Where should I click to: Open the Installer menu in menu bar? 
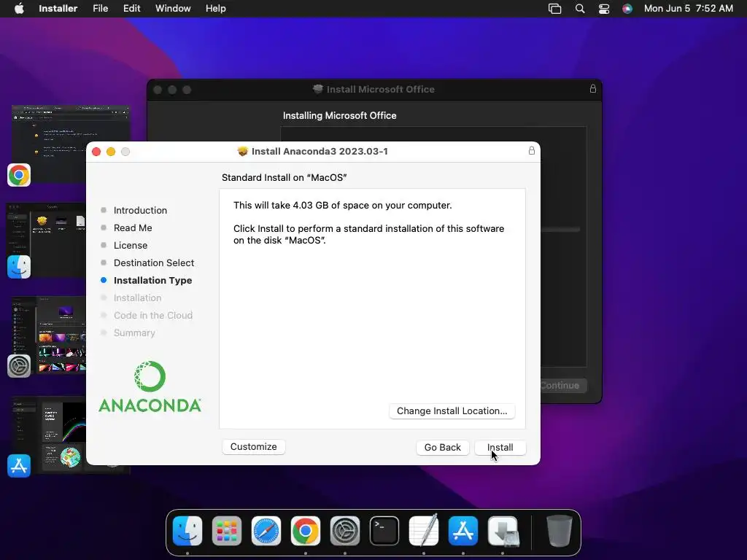(x=58, y=9)
